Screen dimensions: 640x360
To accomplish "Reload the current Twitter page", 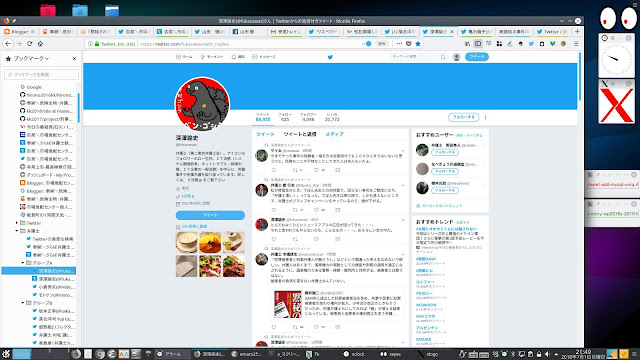I will point(29,44).
